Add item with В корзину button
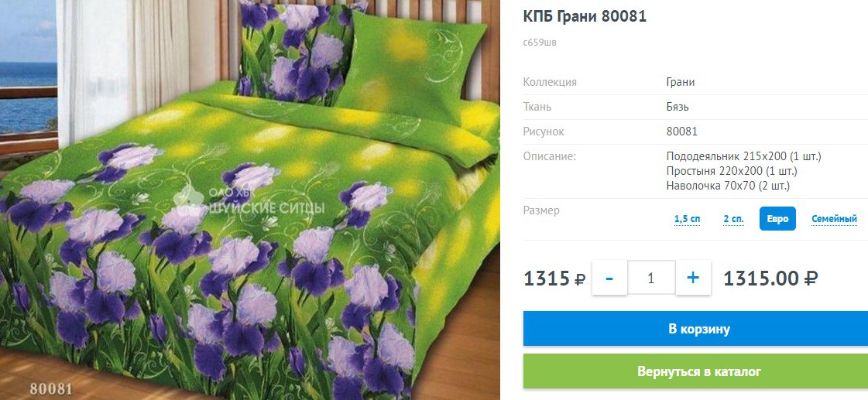 698,329
